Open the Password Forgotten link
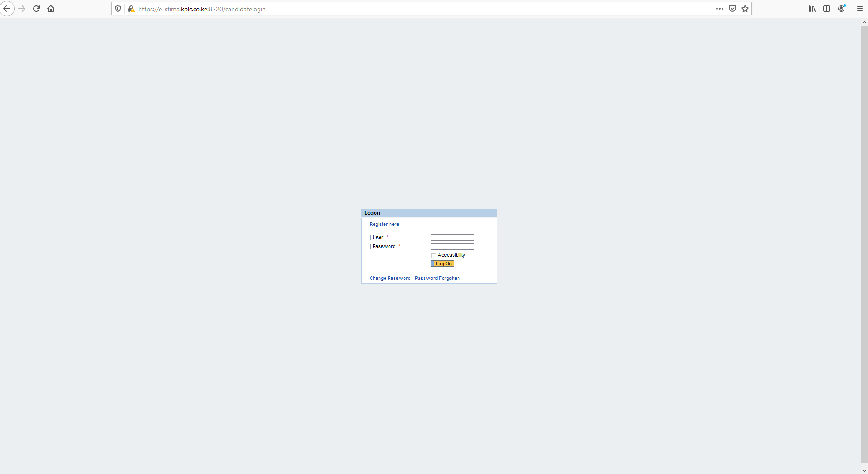The image size is (868, 474). point(438,278)
